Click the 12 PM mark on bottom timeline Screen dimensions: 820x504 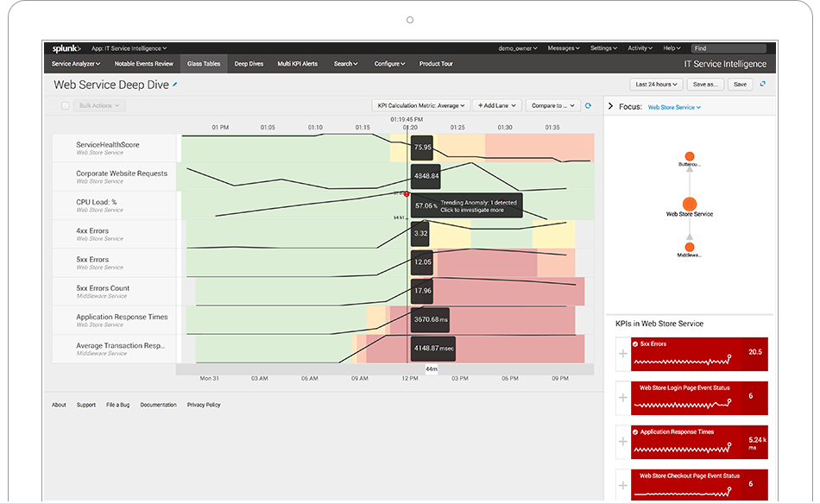click(x=410, y=378)
